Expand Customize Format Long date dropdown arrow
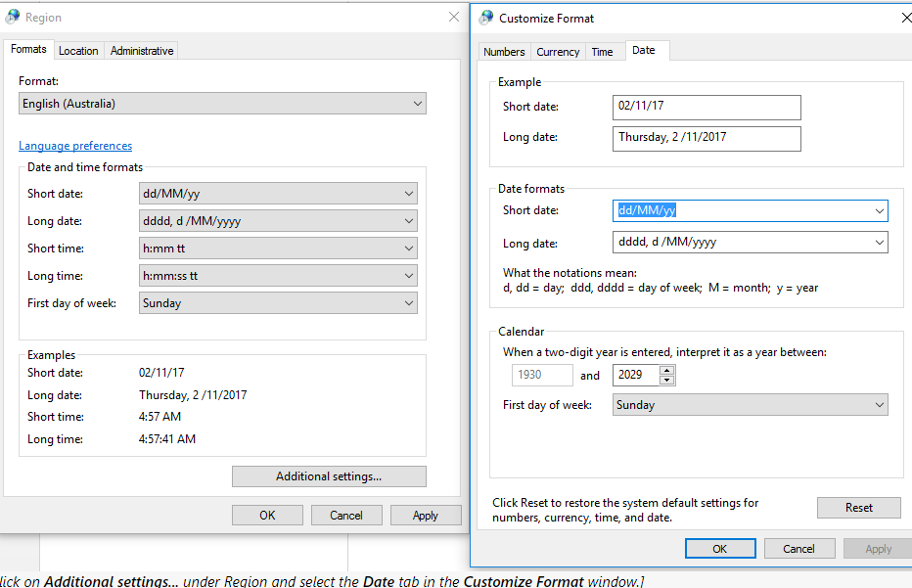 (x=880, y=242)
